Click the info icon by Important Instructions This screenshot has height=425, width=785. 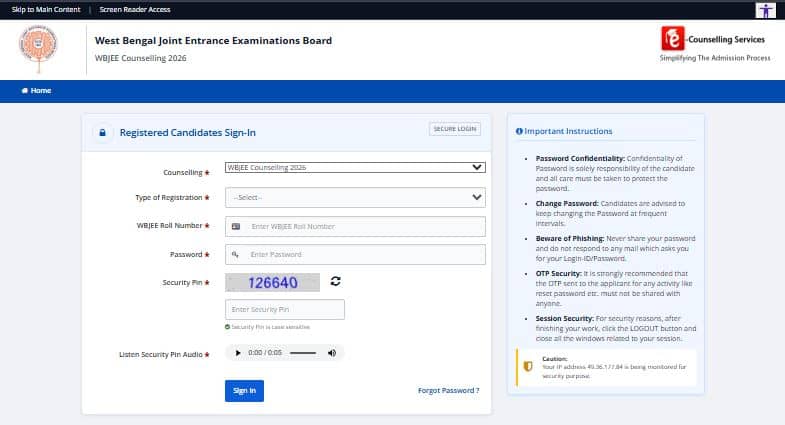(x=519, y=131)
